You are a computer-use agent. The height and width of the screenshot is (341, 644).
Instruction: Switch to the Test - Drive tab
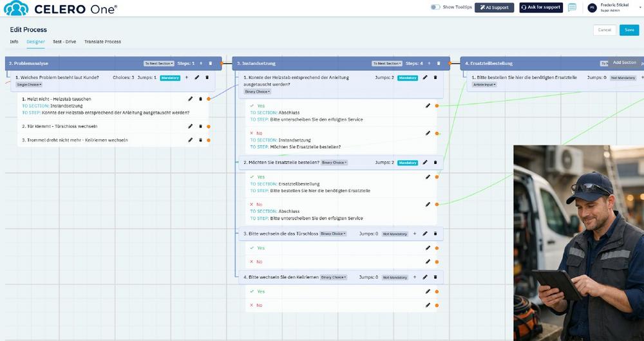[64, 42]
